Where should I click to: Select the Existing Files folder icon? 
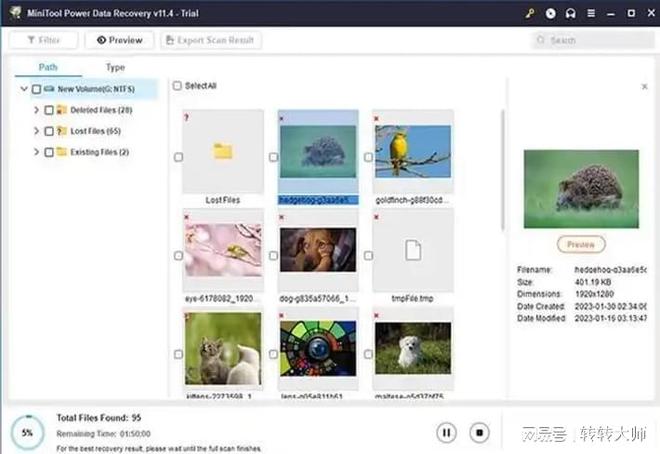62,152
